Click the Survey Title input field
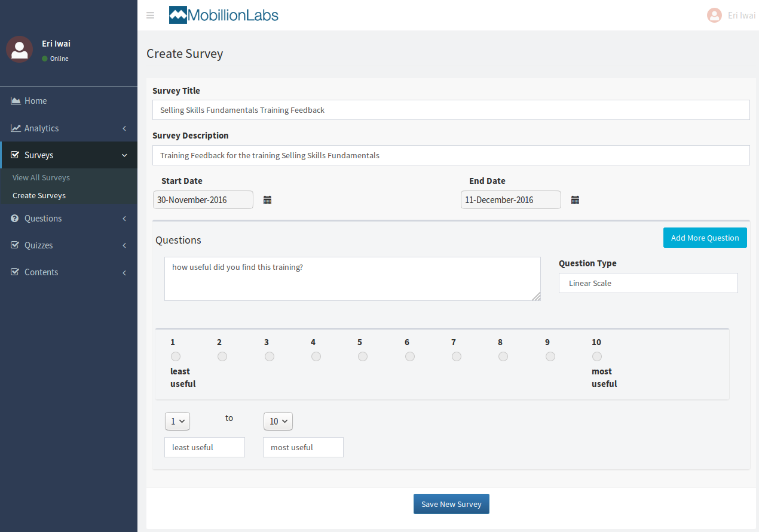This screenshot has height=532, width=759. 451,110
